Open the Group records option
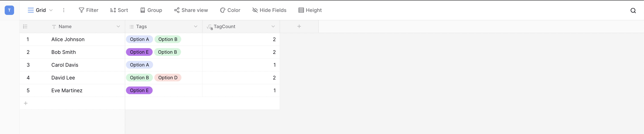 pos(151,10)
